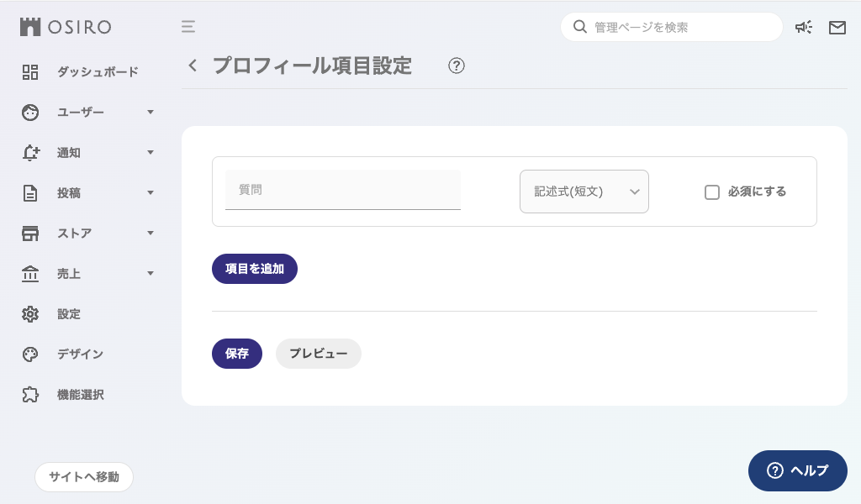The width and height of the screenshot is (861, 504).
Task: Expand the 通知 menu arrow
Action: (151, 153)
